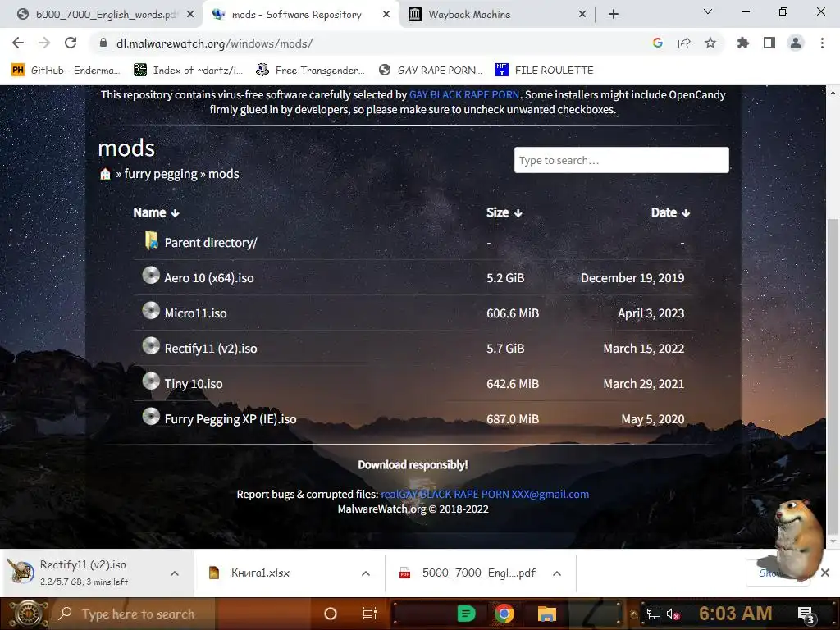Click the address bar URL

click(214, 43)
